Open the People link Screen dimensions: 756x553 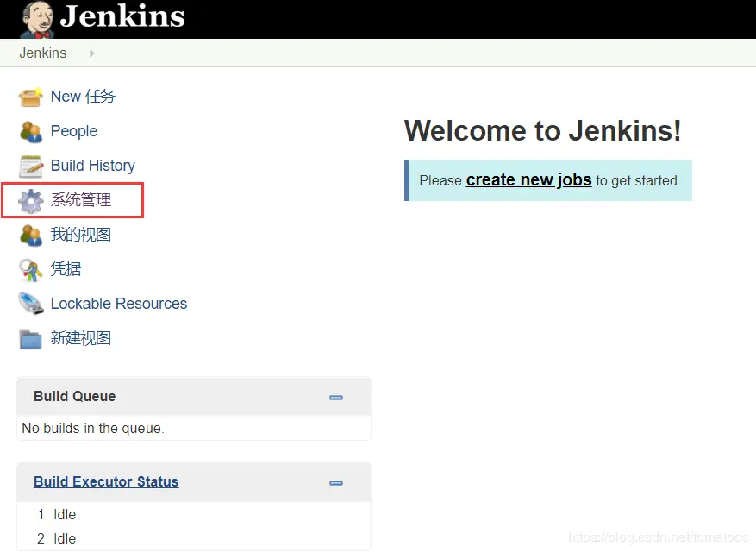point(74,131)
